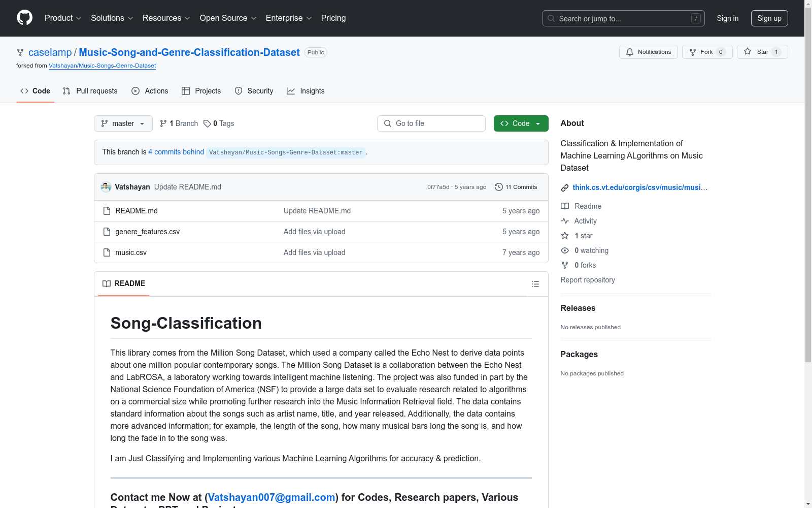Click the Notifications bell button
Screen dimensions: 812x508
pos(648,52)
